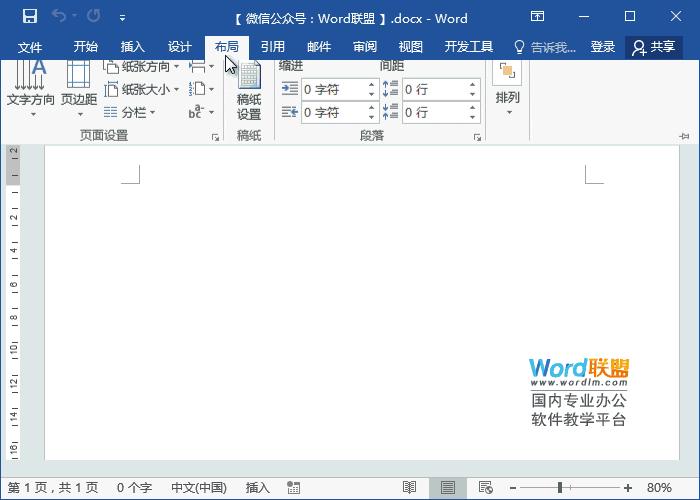The image size is (700, 500).
Task: Click the 稿纸设置 manuscript paper button
Action: pyautogui.click(x=249, y=91)
